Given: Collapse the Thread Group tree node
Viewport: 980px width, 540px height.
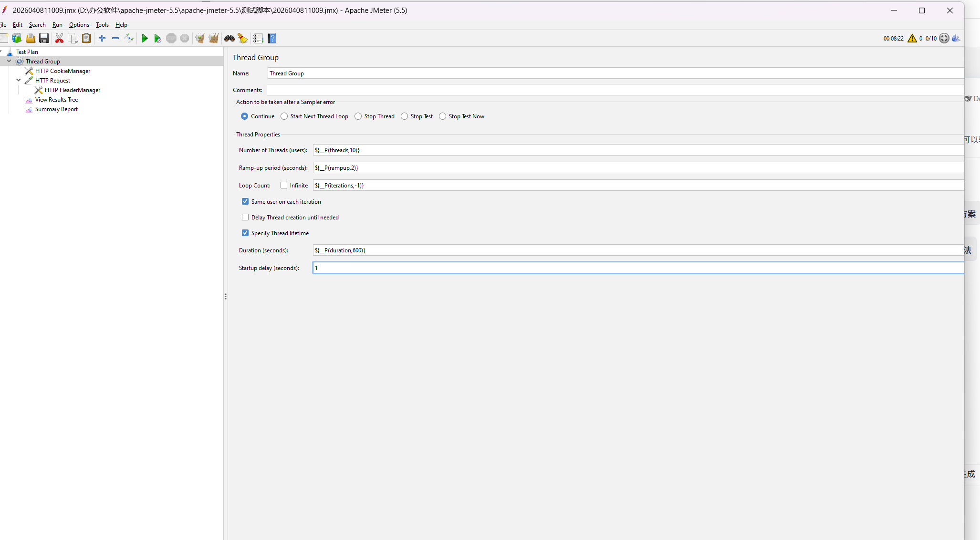Looking at the screenshot, I should coord(9,61).
